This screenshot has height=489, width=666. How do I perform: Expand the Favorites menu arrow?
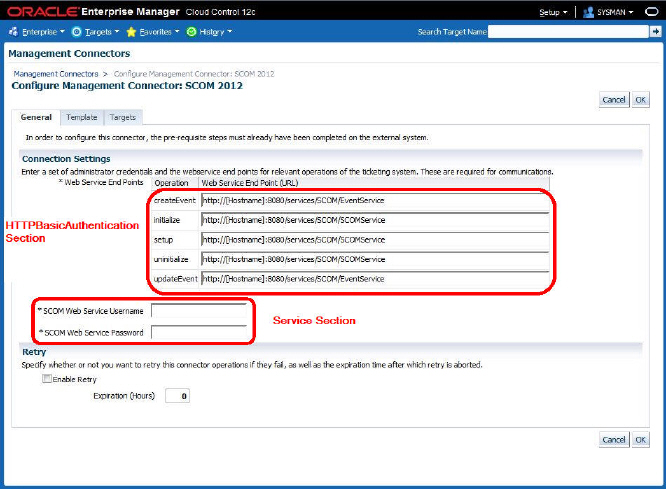coord(177,31)
